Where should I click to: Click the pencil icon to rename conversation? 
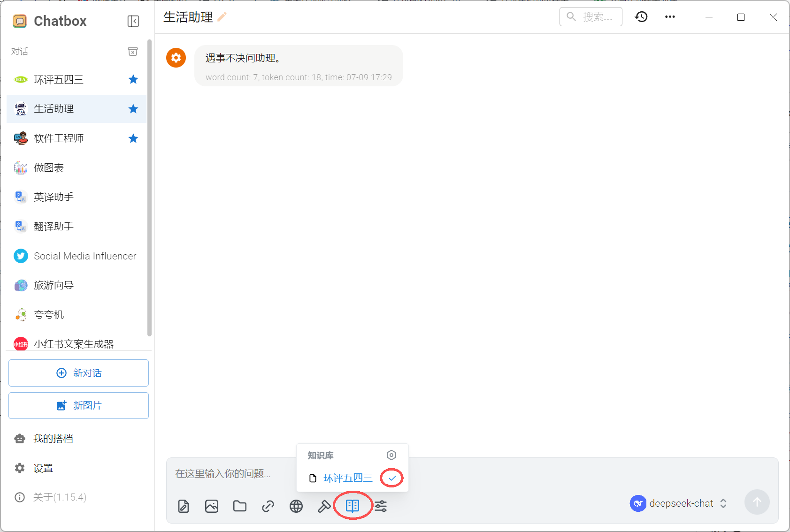point(222,17)
